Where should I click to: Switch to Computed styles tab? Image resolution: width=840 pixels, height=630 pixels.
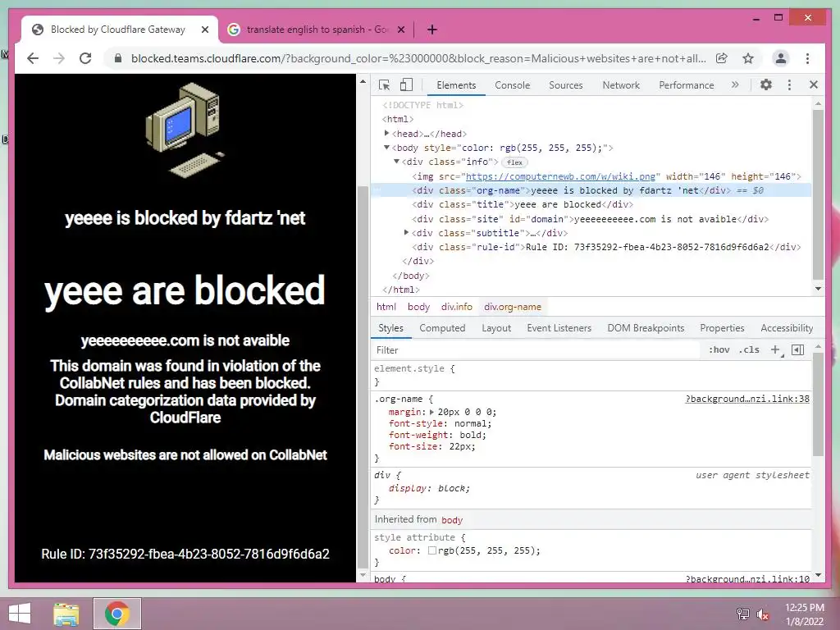442,328
